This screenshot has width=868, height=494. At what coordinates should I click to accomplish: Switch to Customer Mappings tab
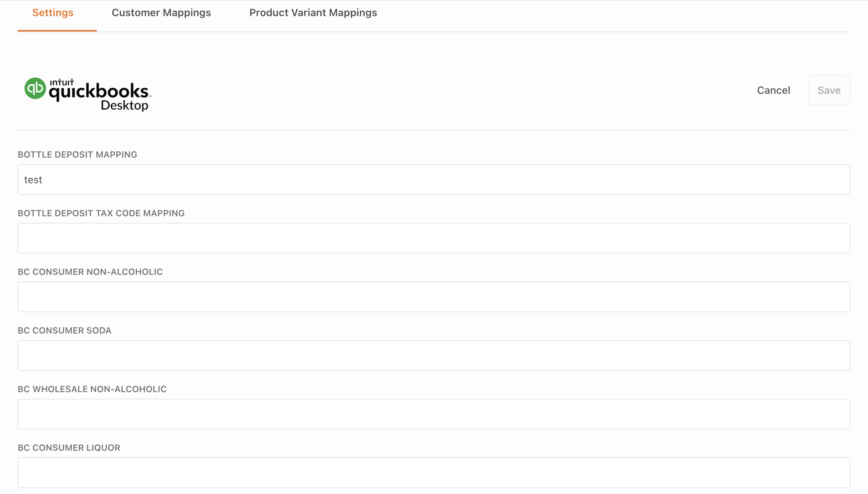coord(161,13)
